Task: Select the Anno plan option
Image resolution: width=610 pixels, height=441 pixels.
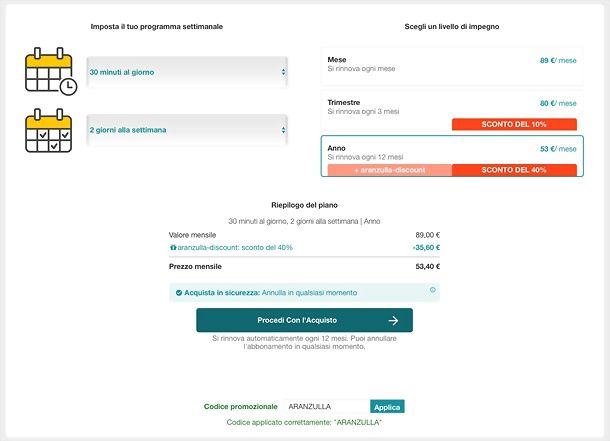Action: pos(452,156)
